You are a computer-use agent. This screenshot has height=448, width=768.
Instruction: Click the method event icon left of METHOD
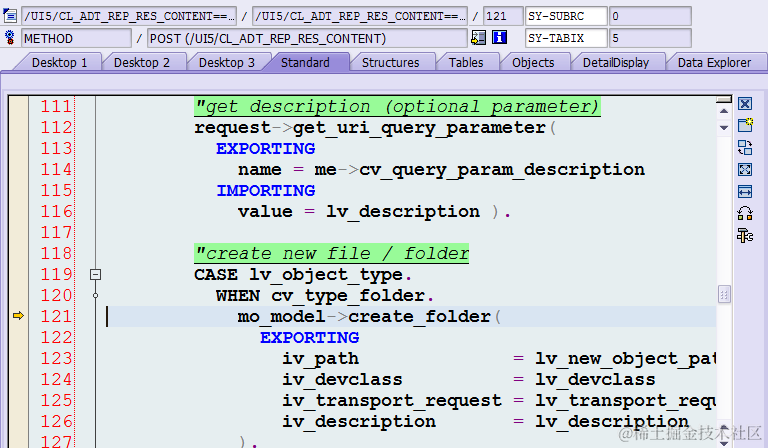tap(9, 38)
